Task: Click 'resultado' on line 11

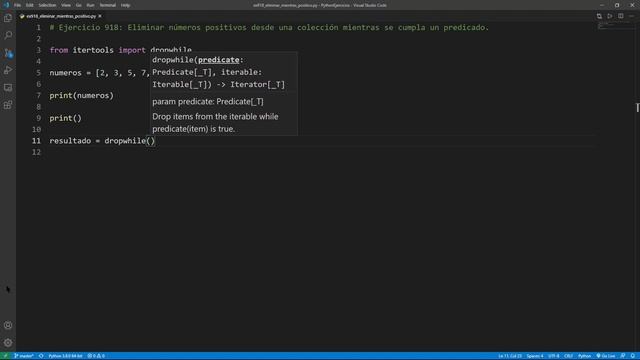Action: (x=70, y=141)
